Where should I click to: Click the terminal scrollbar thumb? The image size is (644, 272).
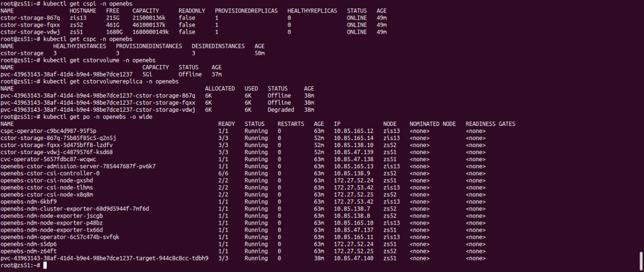coord(640,261)
